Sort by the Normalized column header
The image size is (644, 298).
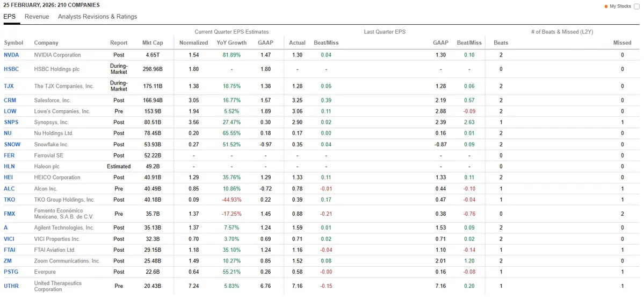[x=193, y=43]
